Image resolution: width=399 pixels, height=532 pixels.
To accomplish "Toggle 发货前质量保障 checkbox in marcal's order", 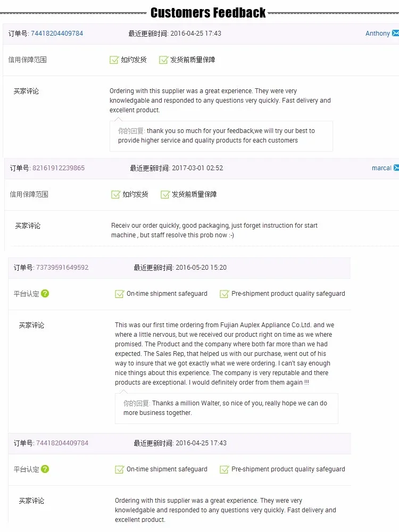I will pos(165,194).
